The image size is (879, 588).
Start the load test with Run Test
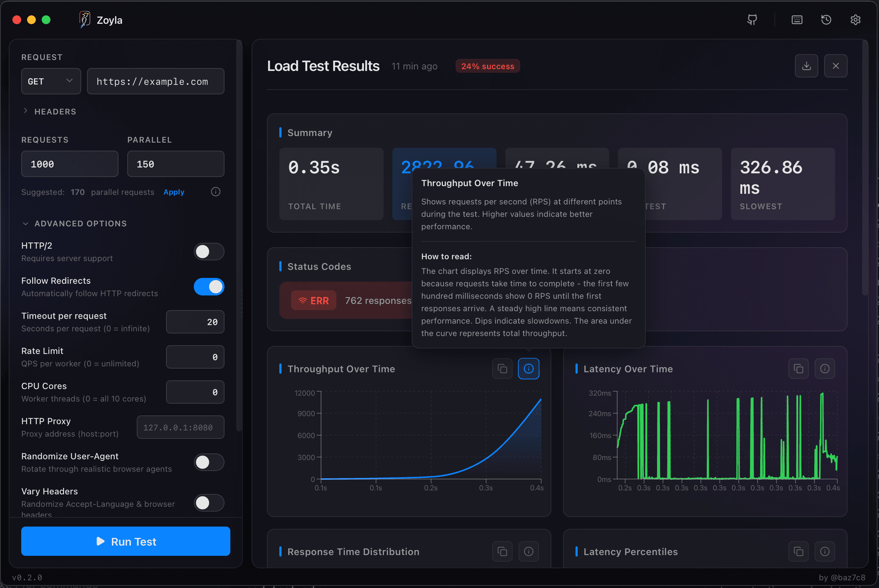tap(126, 541)
